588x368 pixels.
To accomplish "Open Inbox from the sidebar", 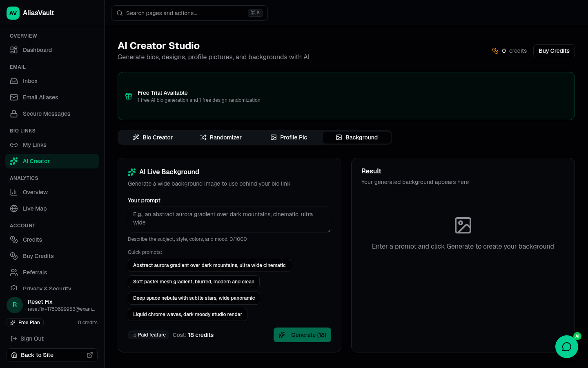I will pyautogui.click(x=52, y=81).
